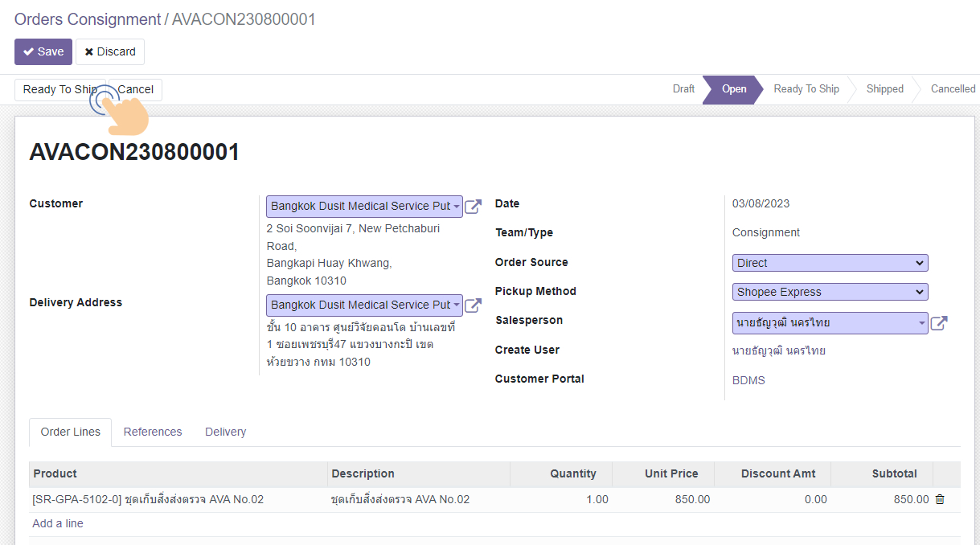Click the Quantity cell showing 1.00
This screenshot has height=545, width=980.
coord(561,499)
